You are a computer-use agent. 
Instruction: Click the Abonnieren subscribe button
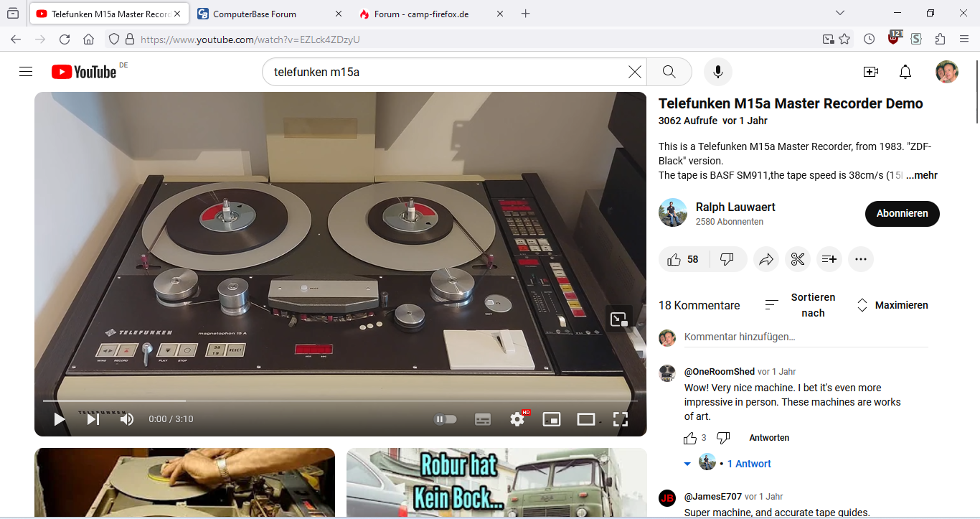902,213
